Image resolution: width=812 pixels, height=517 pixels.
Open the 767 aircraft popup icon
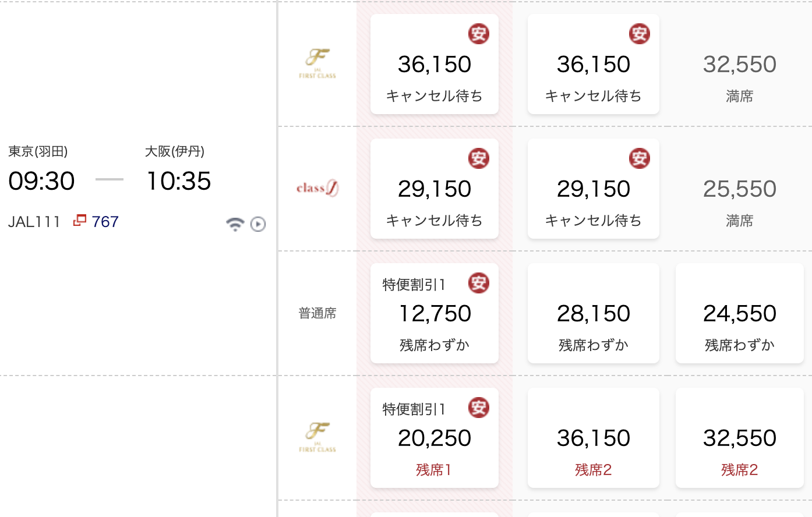pyautogui.click(x=80, y=221)
